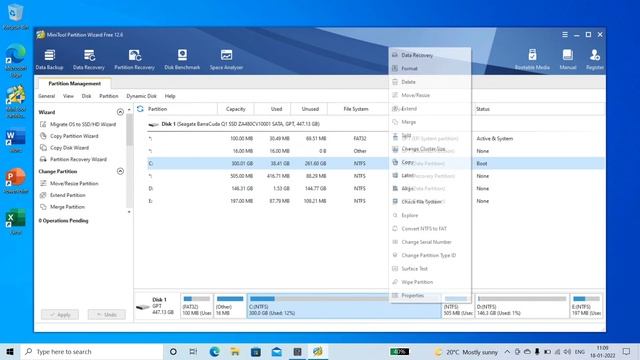Select the FAT32 100 MB block in disk map
This screenshot has height=360, width=640.
197,305
